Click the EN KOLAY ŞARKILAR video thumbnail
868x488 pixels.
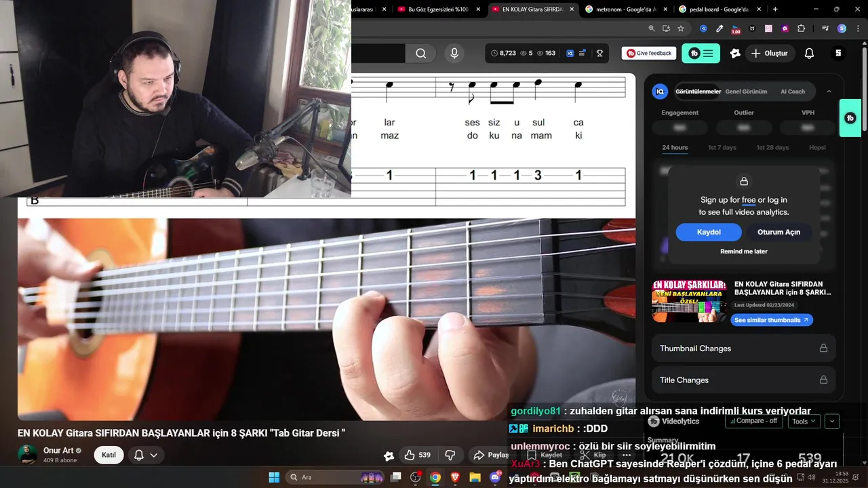[689, 301]
